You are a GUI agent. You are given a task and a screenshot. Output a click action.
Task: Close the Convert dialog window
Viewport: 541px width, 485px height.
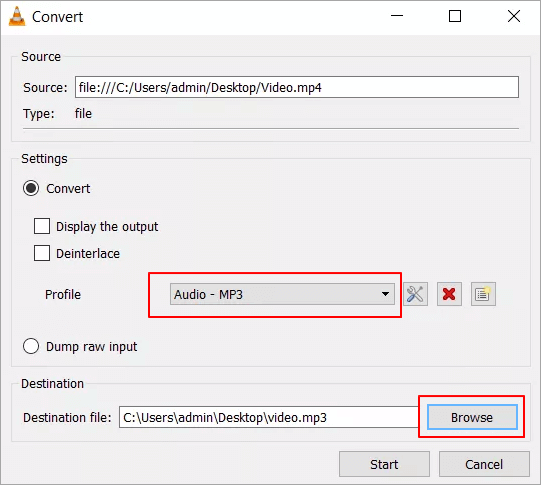tap(514, 16)
